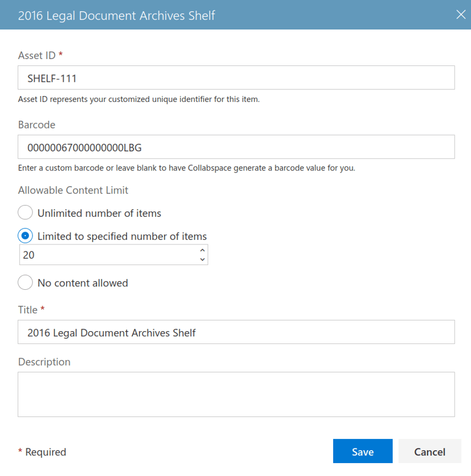Select the No content allowed option
Screen dimensions: 471x476
click(25, 283)
